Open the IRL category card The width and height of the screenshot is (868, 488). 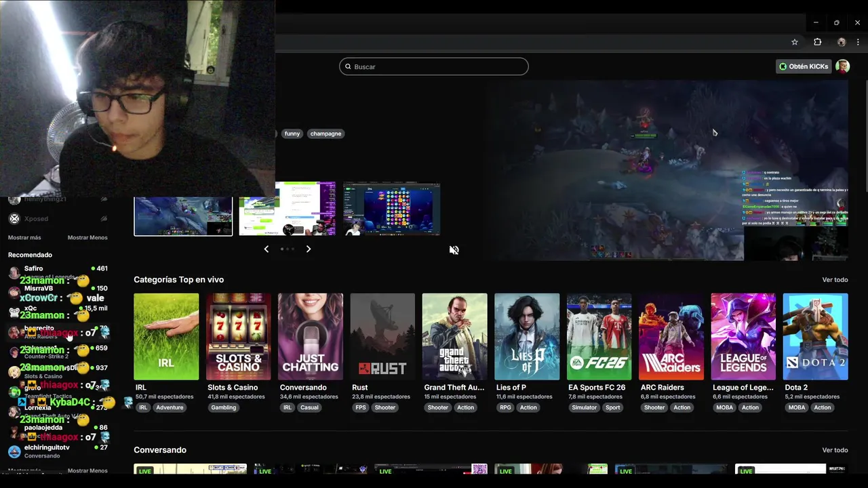point(166,336)
